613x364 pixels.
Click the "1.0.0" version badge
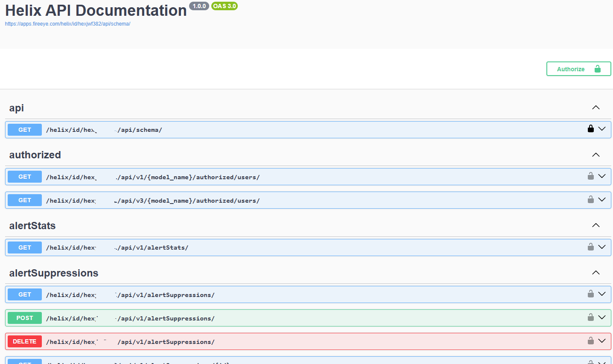pyautogui.click(x=199, y=6)
